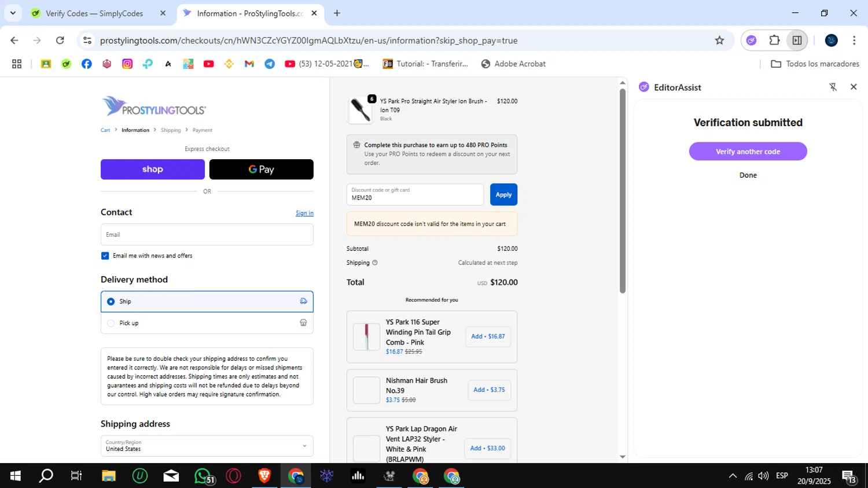Switch to Information - ProStylingTools tab
Screen dimensions: 868x488
249,13
